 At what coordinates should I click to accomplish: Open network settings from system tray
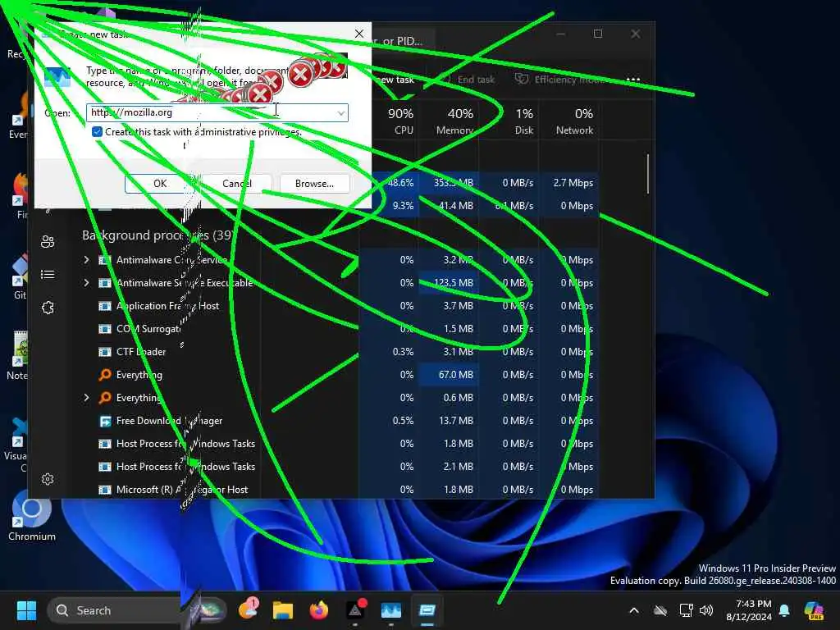click(686, 610)
